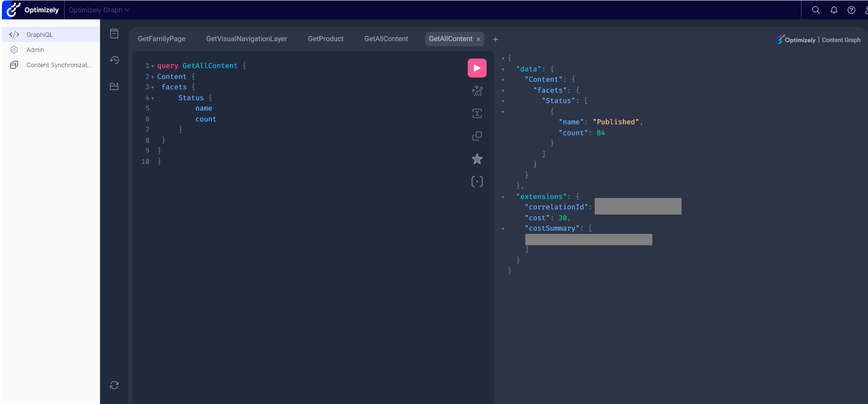This screenshot has height=404, width=868.
Task: Open the search icon in top bar
Action: coord(816,10)
